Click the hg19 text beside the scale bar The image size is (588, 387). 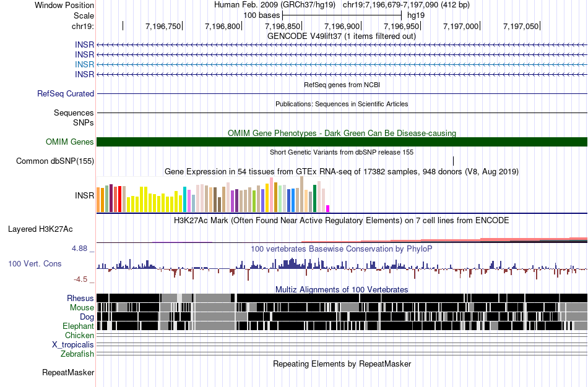416,15
